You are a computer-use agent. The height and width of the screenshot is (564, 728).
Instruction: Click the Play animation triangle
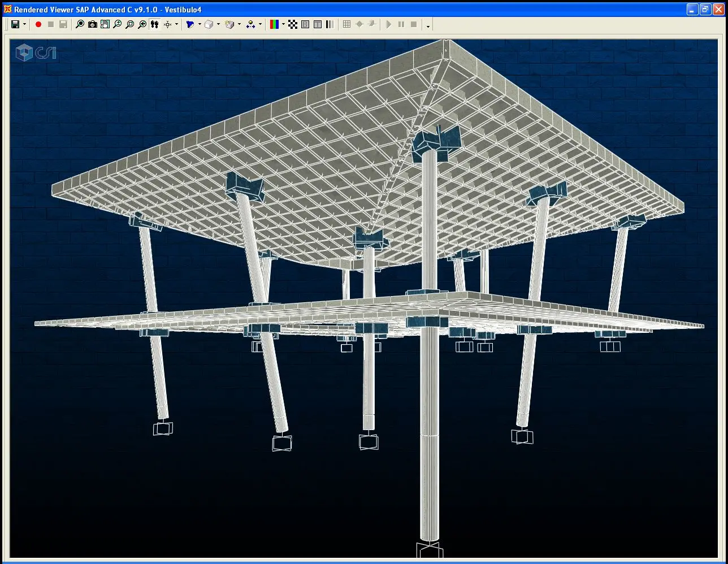pyautogui.click(x=389, y=24)
